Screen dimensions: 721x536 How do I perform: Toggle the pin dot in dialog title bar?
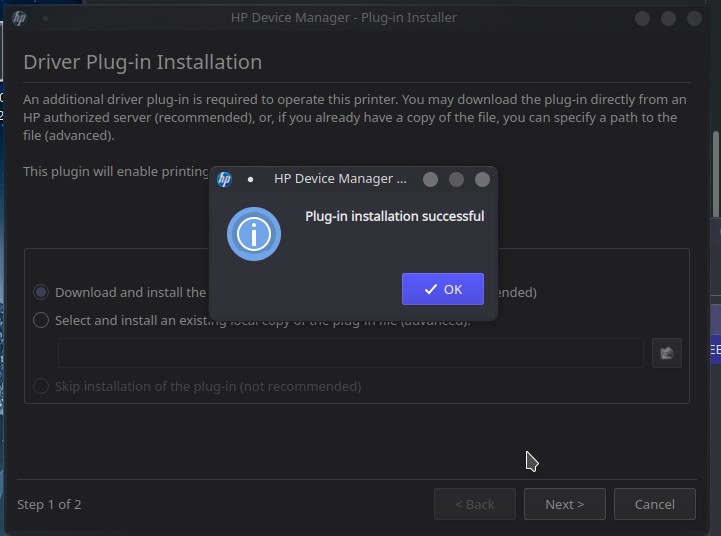click(x=251, y=179)
